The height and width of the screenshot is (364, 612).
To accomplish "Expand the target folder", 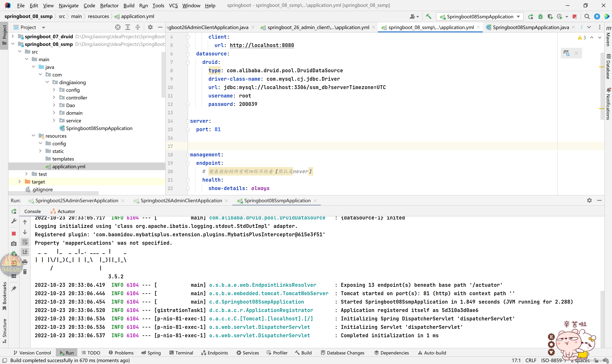I will tap(19, 181).
